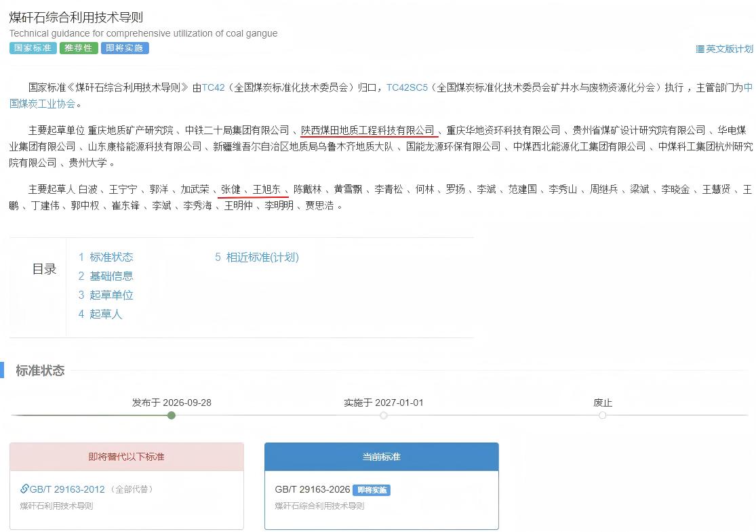
Task: Click the 发布于 2026-09-28 timeline dot
Action: point(171,415)
